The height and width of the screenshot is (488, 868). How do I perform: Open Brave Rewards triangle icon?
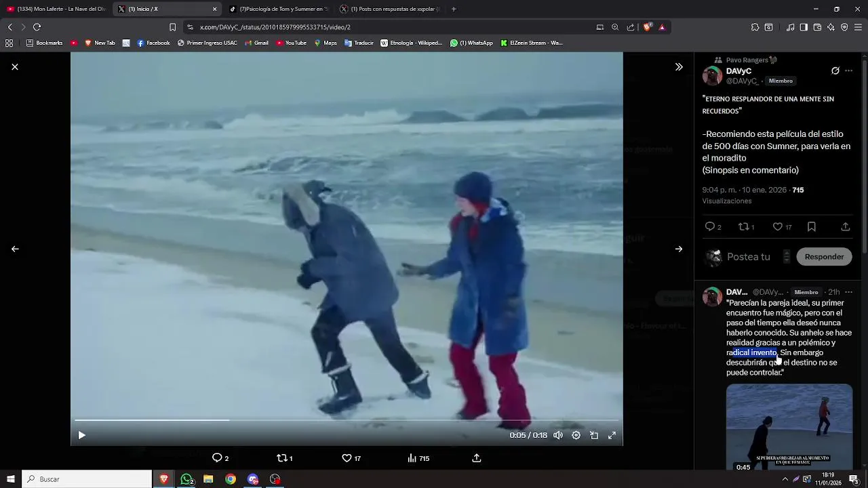pos(662,27)
